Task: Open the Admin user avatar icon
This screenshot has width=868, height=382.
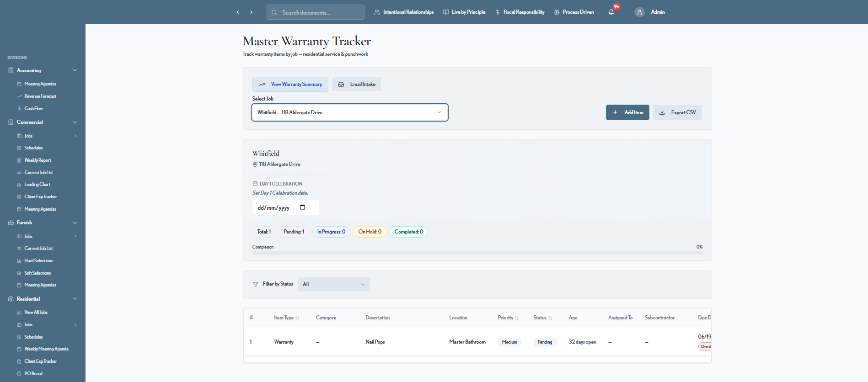Action: coord(639,12)
